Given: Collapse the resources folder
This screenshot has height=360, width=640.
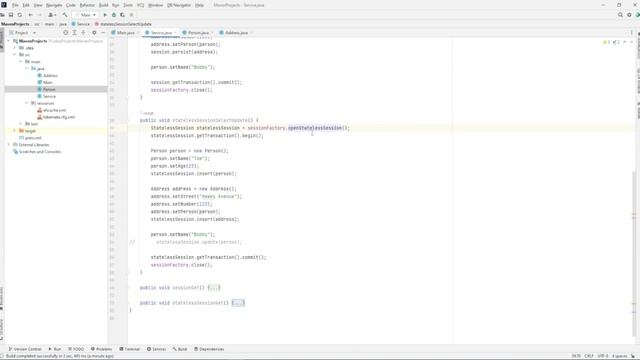Looking at the screenshot, I should (x=27, y=103).
